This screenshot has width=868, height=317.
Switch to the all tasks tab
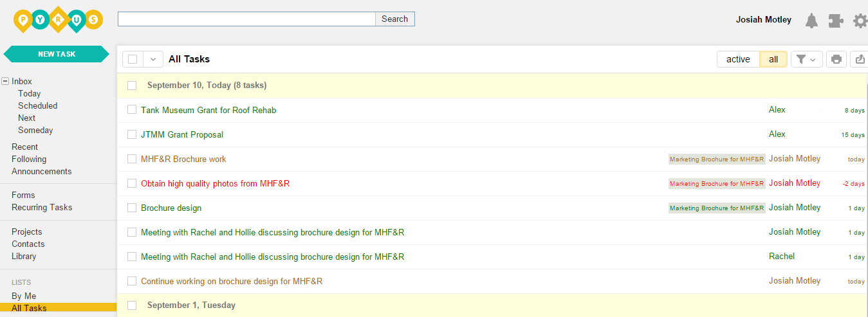pos(773,59)
